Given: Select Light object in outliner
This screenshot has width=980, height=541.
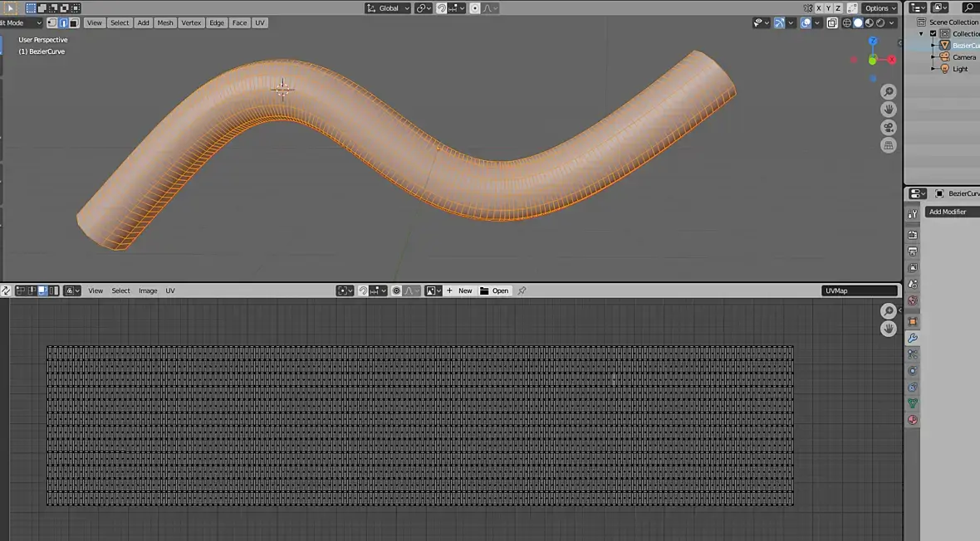Looking at the screenshot, I should pyautogui.click(x=960, y=70).
